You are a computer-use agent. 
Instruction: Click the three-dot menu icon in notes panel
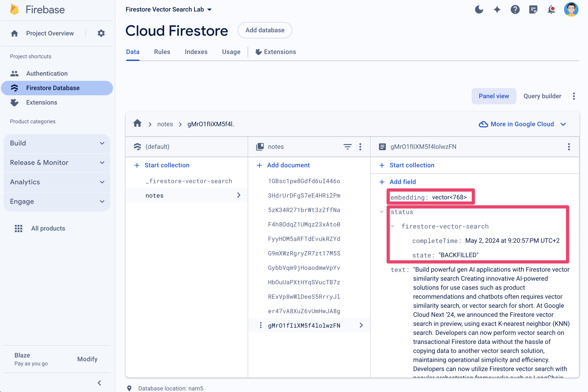(x=361, y=146)
